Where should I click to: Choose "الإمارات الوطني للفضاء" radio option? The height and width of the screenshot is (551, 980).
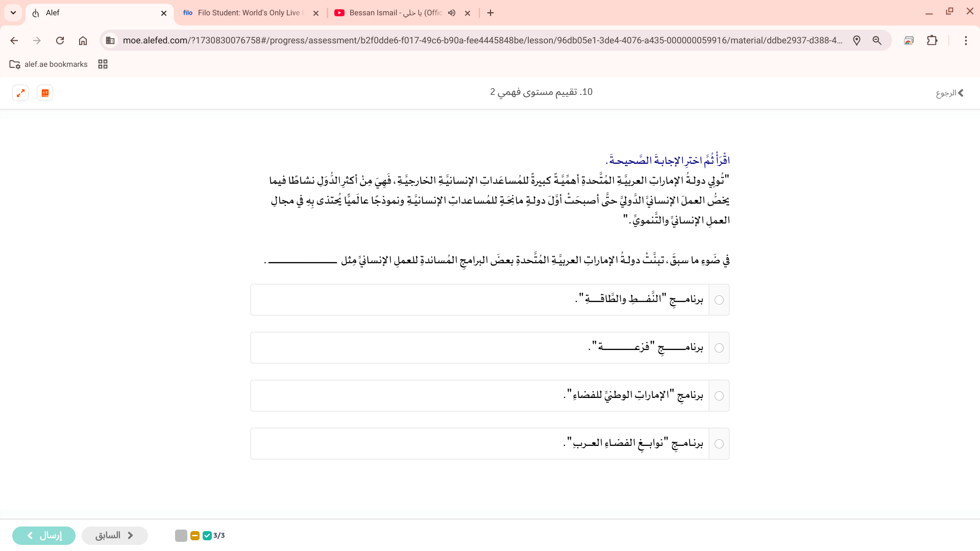click(719, 396)
